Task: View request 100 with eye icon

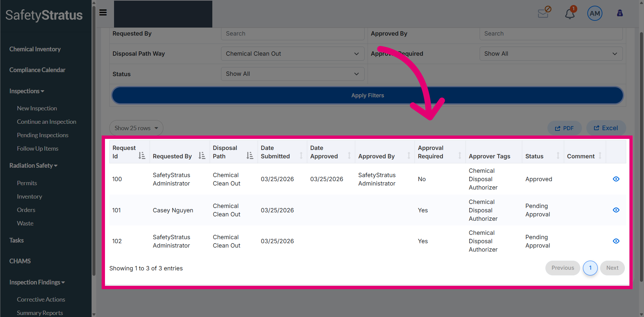Action: pos(616,179)
